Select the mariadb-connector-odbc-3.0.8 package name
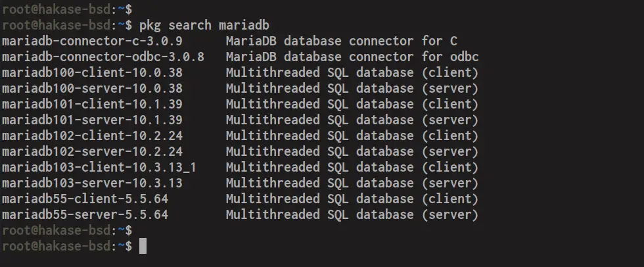 (103, 57)
